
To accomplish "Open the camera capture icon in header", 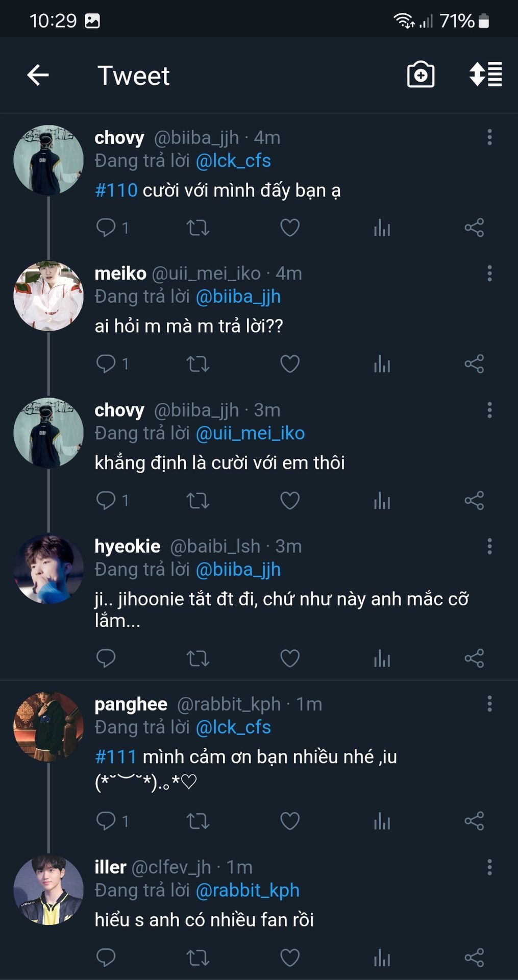I will click(421, 75).
